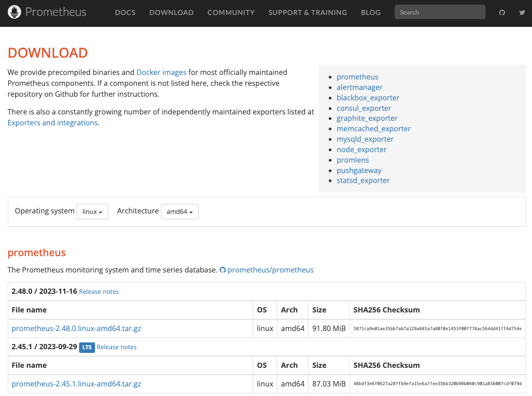Follow the Docker images link
This screenshot has width=532, height=396.
point(161,72)
